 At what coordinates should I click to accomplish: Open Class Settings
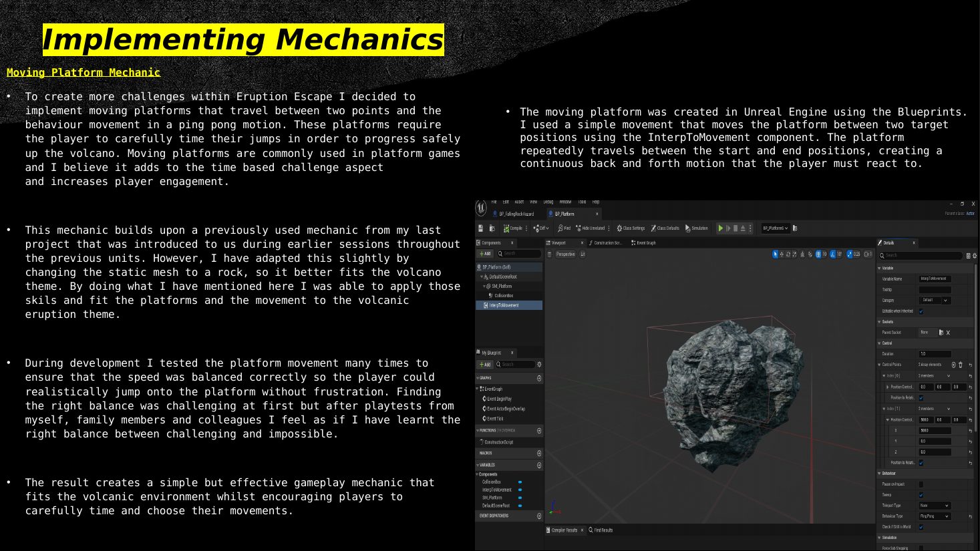pyautogui.click(x=631, y=228)
